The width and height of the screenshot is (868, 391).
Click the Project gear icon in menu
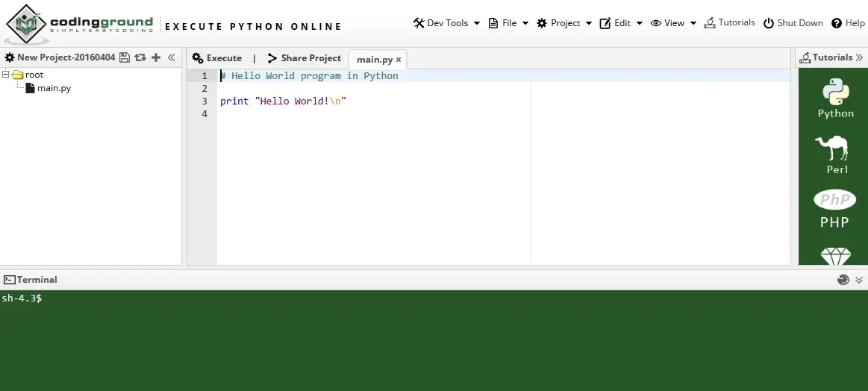[542, 23]
